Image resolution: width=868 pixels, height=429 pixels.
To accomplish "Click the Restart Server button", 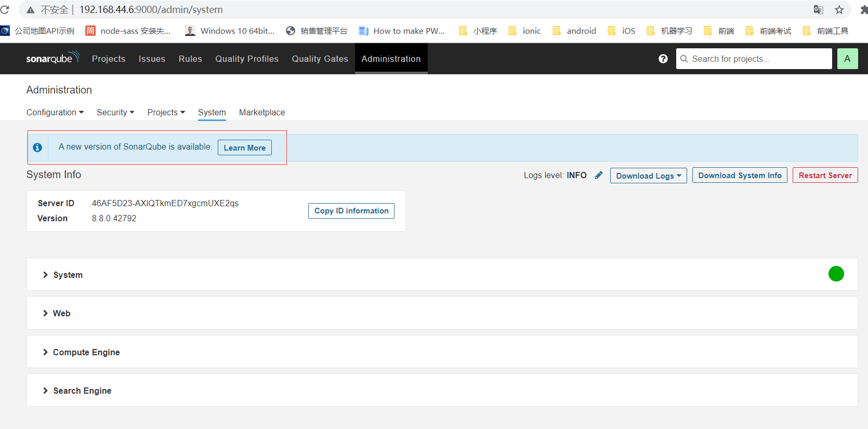I will coord(825,176).
